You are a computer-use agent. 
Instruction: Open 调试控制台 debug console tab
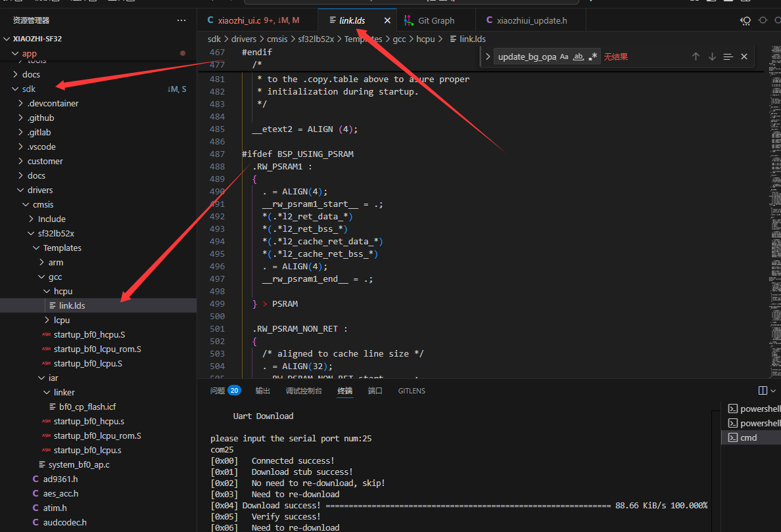coord(304,391)
